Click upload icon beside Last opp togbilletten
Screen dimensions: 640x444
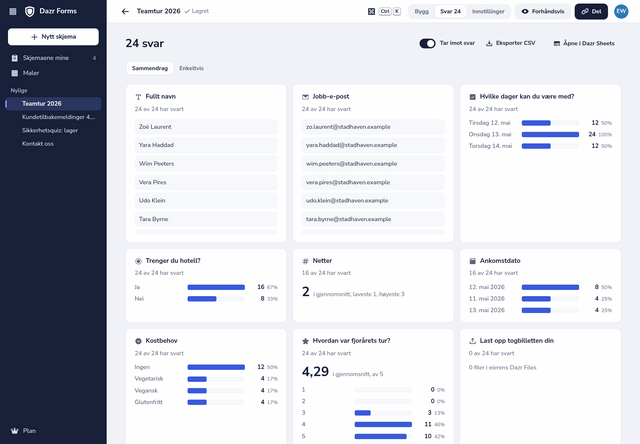pyautogui.click(x=473, y=341)
